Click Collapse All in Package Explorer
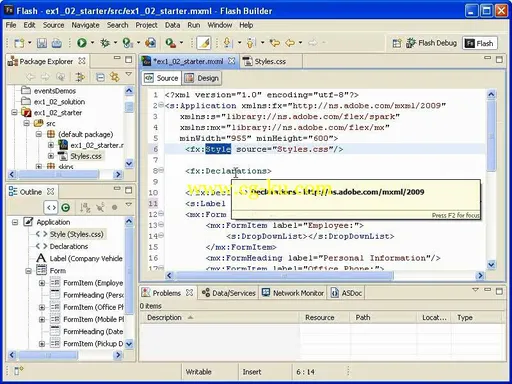The width and height of the screenshot is (512, 384). 100,77
